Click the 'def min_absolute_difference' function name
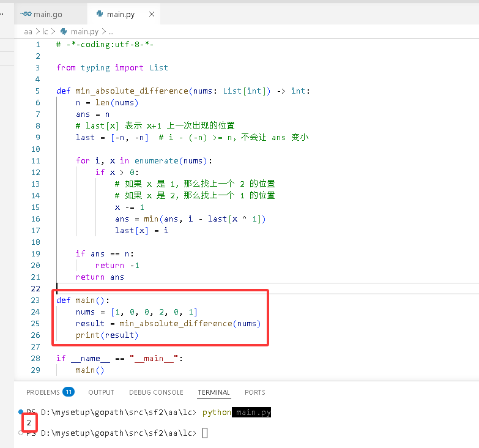The width and height of the screenshot is (479, 448). tap(132, 91)
